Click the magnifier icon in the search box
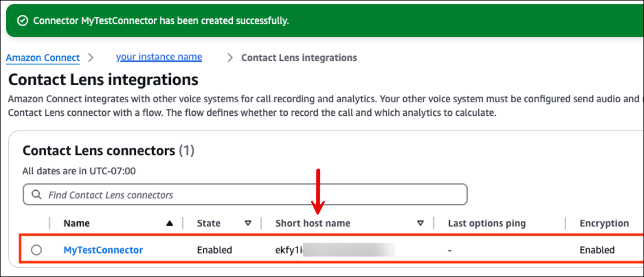This screenshot has width=644, height=277. click(x=36, y=195)
